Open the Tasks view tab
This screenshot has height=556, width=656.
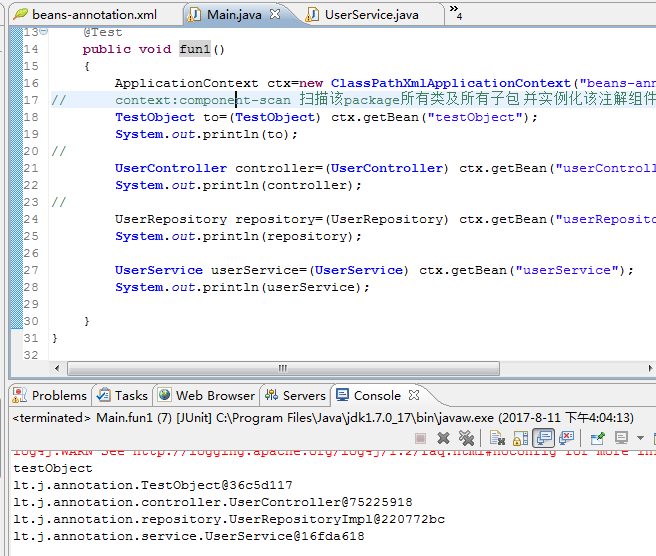tap(122, 395)
